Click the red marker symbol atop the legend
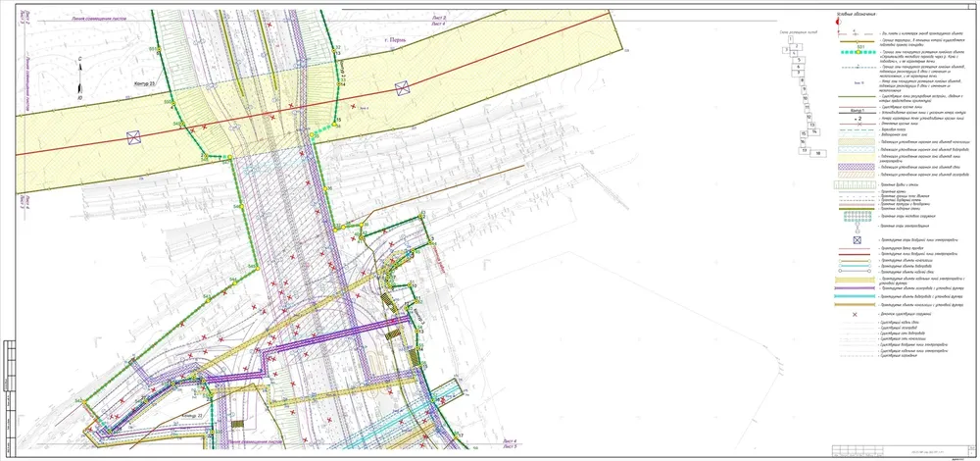 (838, 22)
